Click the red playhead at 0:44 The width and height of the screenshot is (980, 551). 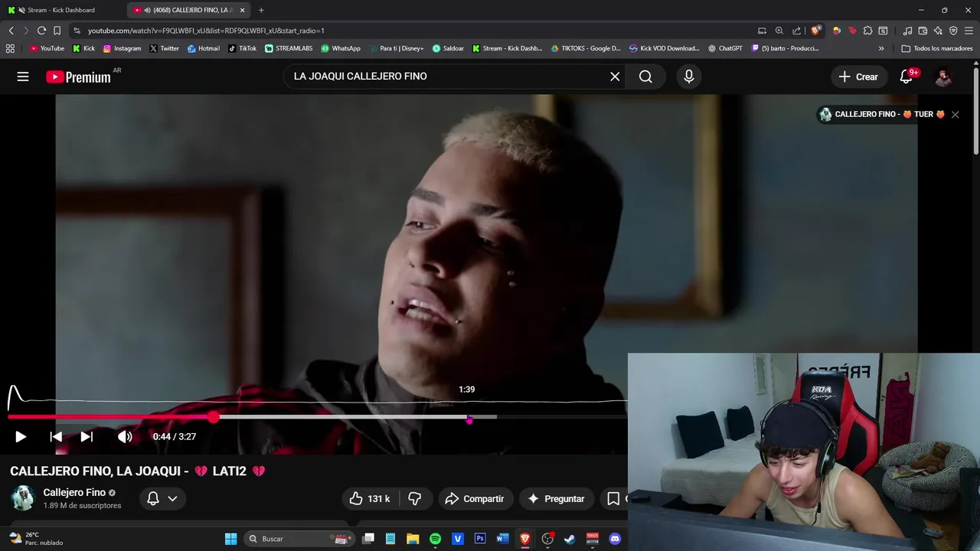pyautogui.click(x=214, y=417)
